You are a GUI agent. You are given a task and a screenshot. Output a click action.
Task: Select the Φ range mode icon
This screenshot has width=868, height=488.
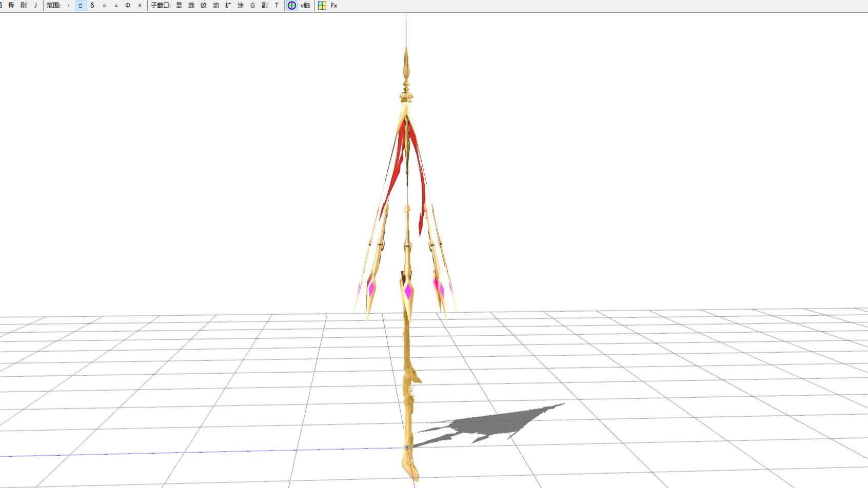pos(128,5)
